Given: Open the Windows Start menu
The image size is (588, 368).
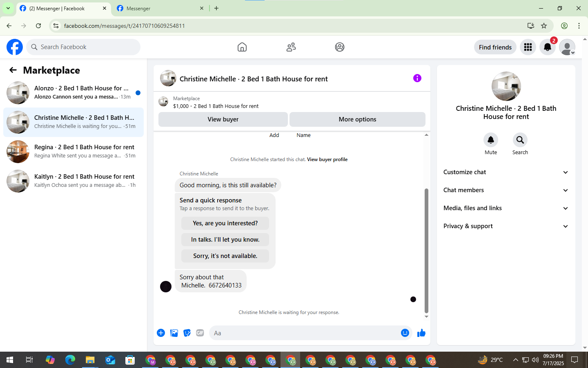Looking at the screenshot, I should pyautogui.click(x=10, y=360).
